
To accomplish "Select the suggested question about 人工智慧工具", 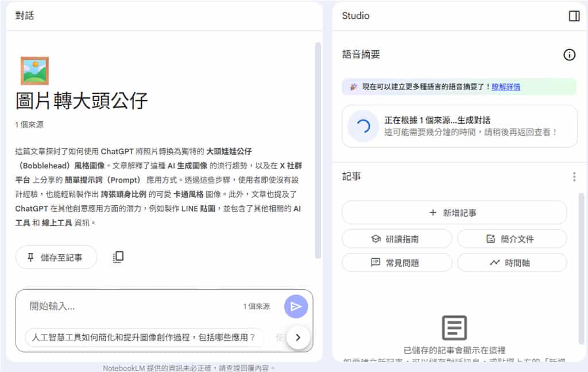I will coord(144,337).
